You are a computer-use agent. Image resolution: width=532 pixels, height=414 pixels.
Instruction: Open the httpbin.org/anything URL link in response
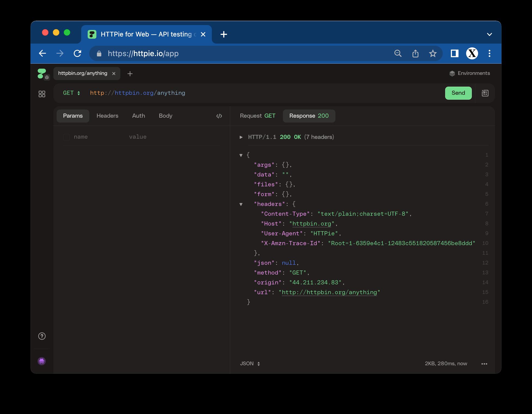click(x=329, y=292)
